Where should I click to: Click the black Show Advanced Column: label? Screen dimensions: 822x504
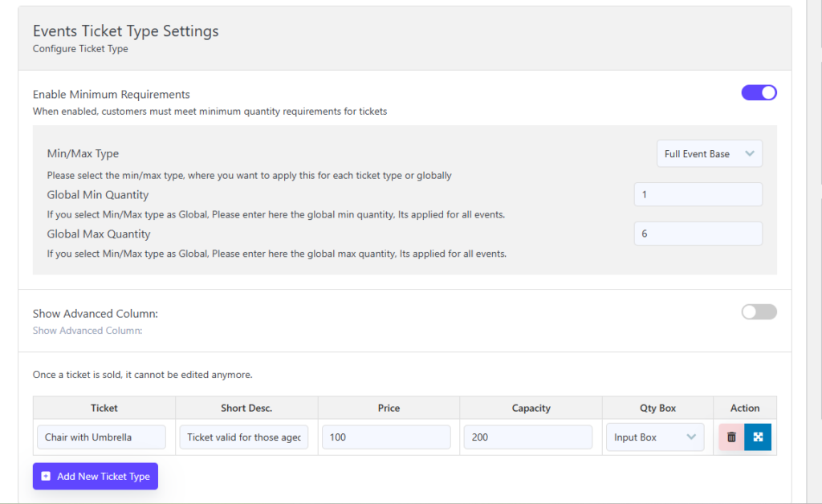[96, 314]
